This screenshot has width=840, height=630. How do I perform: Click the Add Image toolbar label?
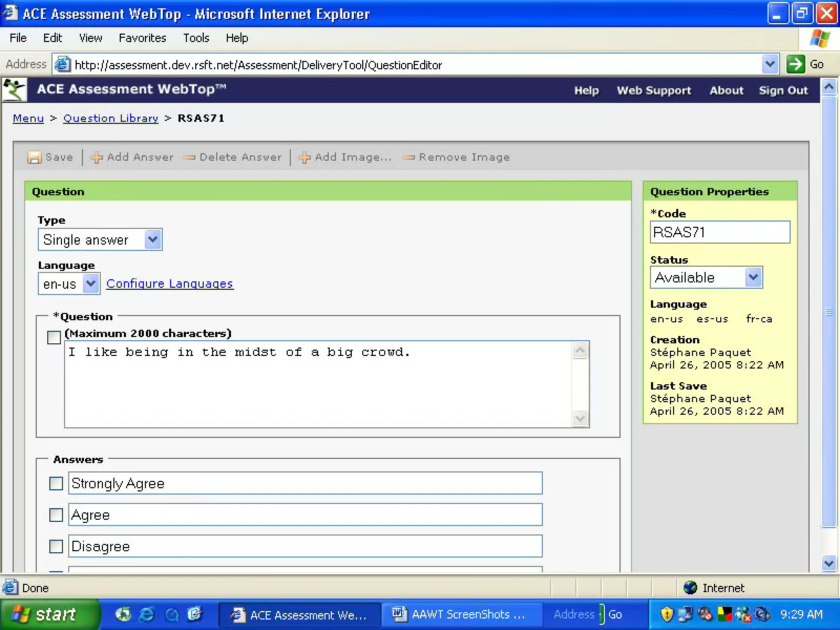353,157
